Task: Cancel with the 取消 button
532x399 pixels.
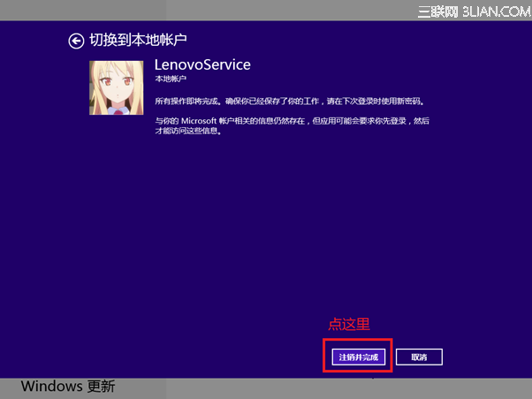Action: 419,357
